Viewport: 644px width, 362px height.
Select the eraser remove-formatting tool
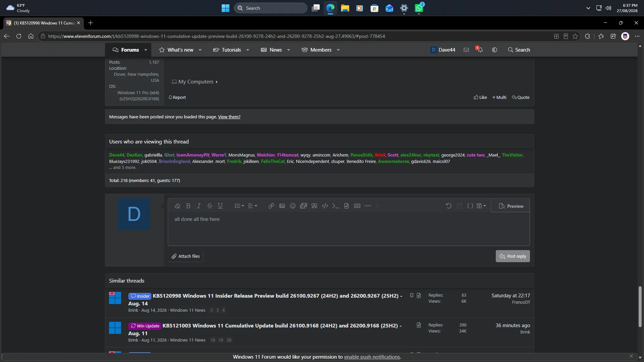177,206
